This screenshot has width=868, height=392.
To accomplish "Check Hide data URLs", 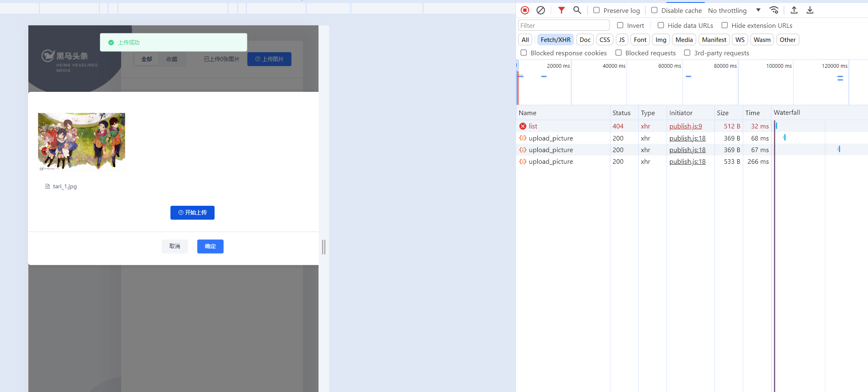I will [661, 25].
